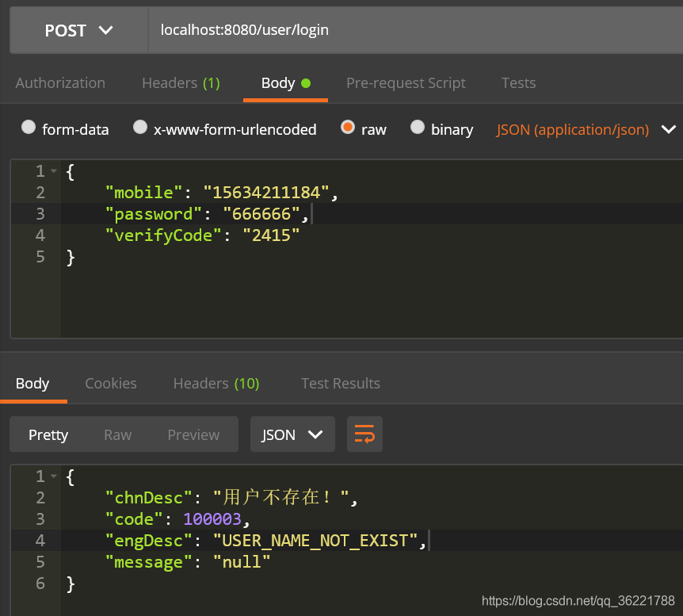Select the Raw response view
Image resolution: width=683 pixels, height=616 pixels.
tap(117, 434)
